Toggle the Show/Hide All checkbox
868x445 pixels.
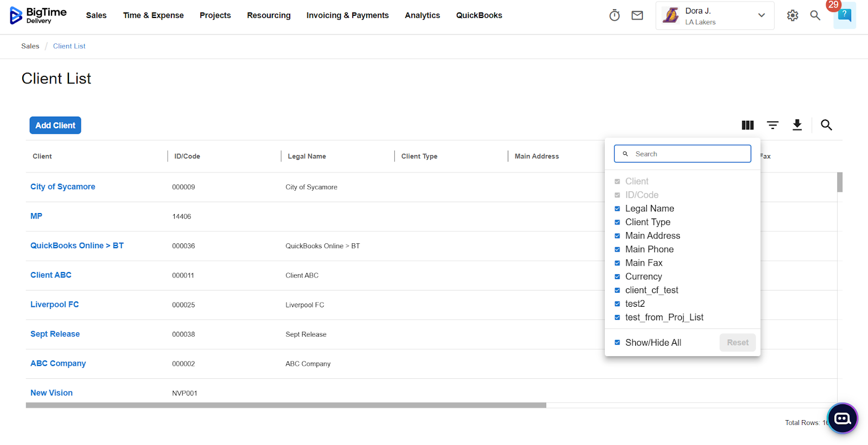tap(617, 343)
